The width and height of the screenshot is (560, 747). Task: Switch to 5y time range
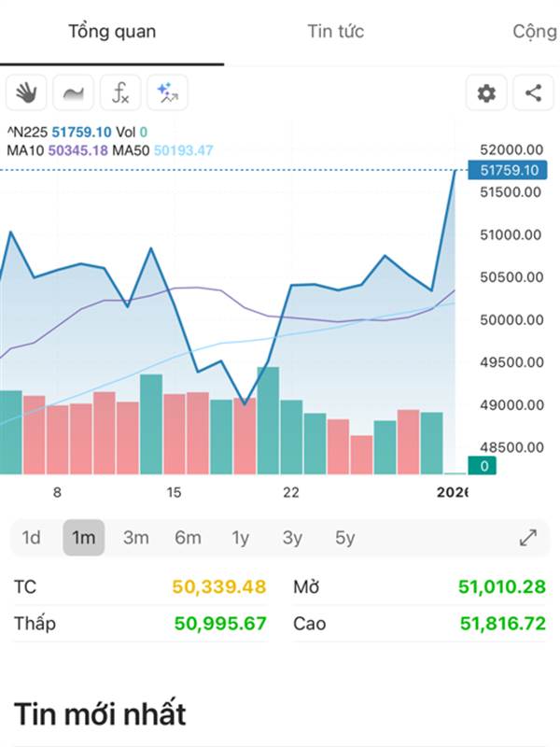pyautogui.click(x=345, y=538)
